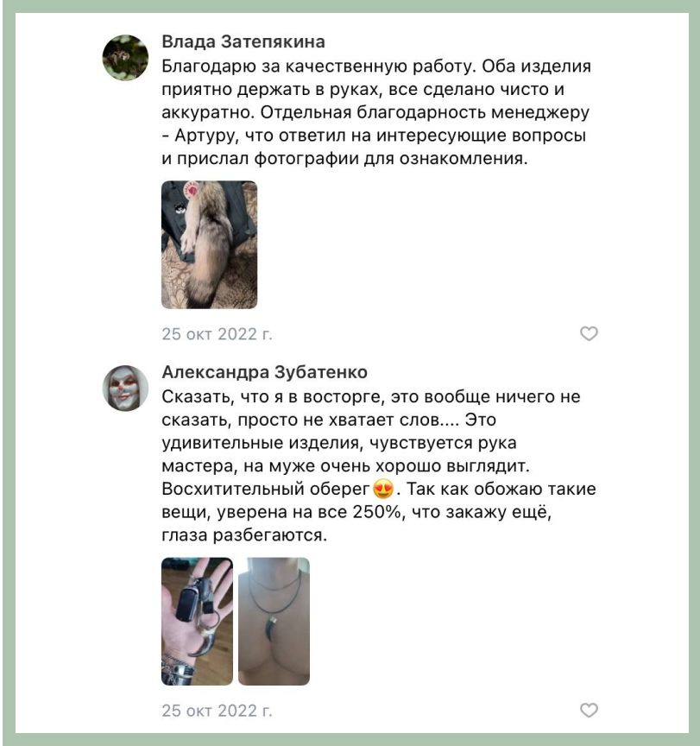Click the phrase 'фотографии для ознакомления.'

point(391,158)
